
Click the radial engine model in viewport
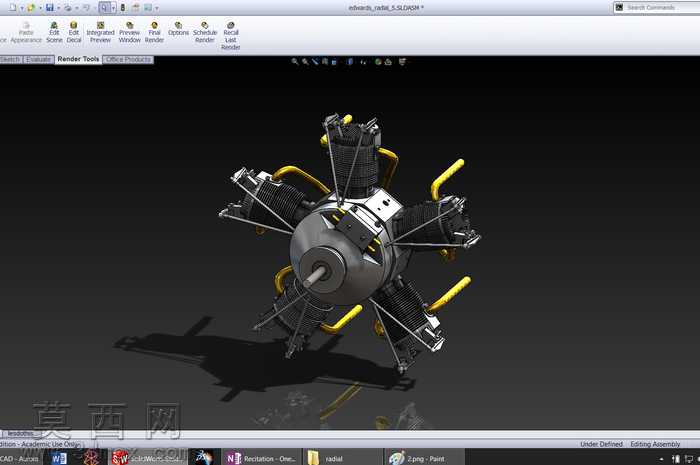coord(349,243)
